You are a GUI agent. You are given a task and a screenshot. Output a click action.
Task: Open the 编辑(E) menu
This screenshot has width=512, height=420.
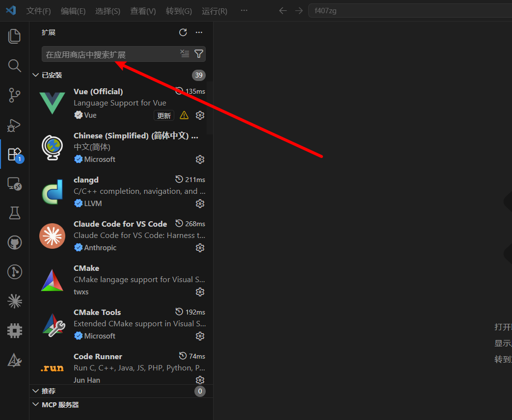tap(73, 11)
